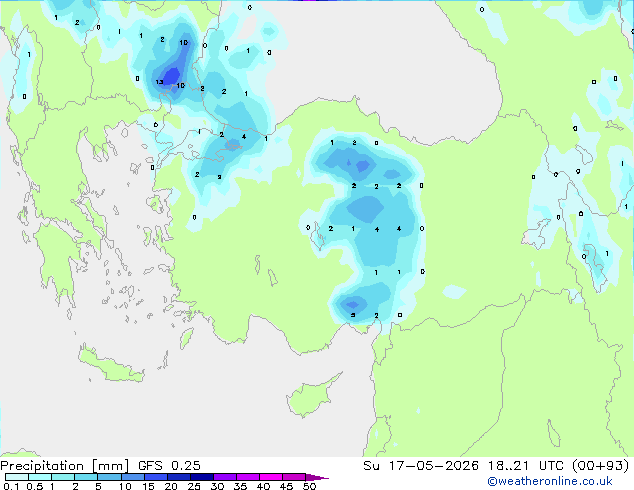Click the "Su 17-05-2026" date text
634x490 pixels.
pos(421,466)
